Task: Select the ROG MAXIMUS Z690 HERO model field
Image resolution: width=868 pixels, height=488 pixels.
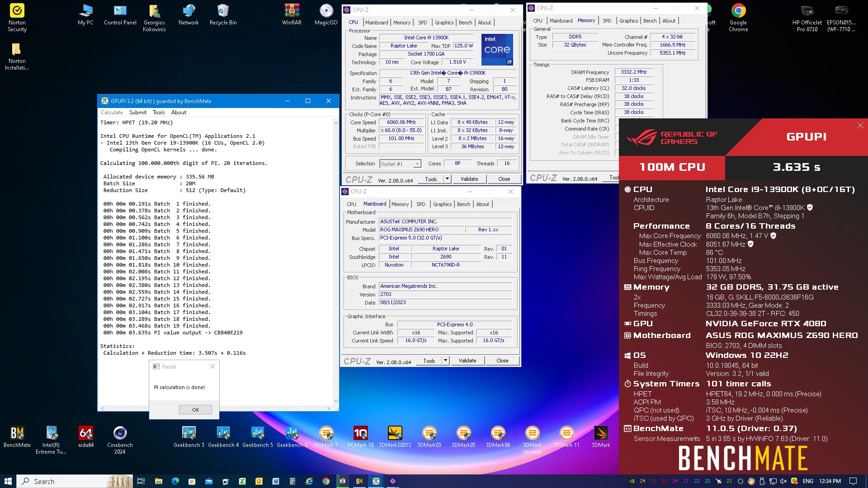Action: (421, 230)
